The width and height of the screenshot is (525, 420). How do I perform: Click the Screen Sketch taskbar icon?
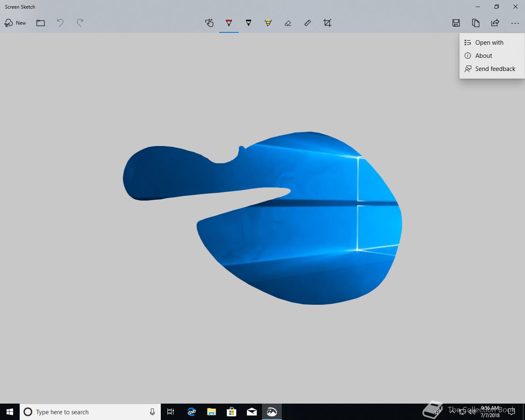(272, 412)
